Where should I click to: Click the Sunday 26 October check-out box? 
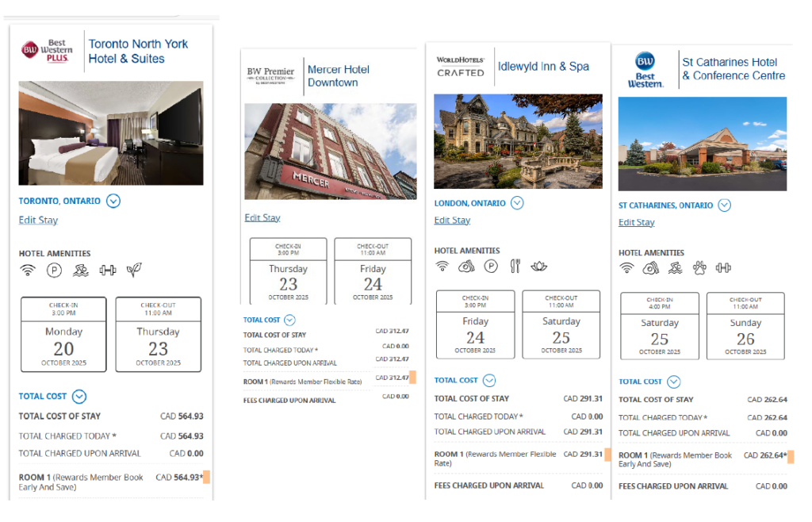coord(745,326)
